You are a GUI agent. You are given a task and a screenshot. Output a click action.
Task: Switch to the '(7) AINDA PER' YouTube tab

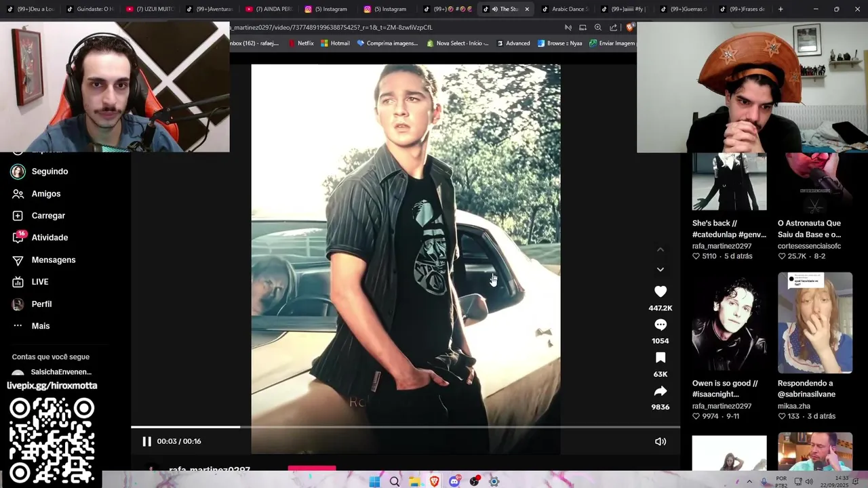pos(269,9)
